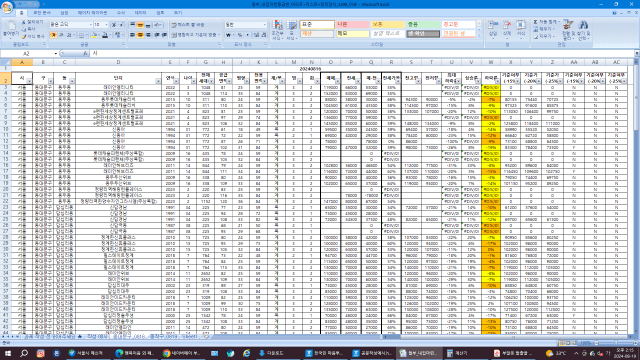The height and width of the screenshot is (360, 640).
Task: Click the Copy icon in clipboard group
Action: pos(24,29)
